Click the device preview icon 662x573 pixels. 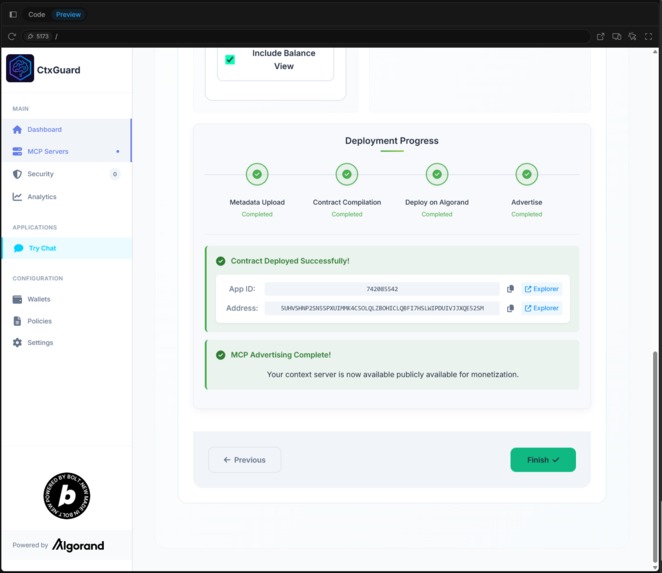tap(616, 36)
